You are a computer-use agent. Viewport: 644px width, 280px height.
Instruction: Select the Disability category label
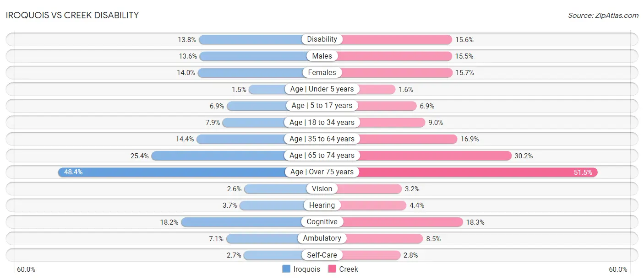[322, 39]
